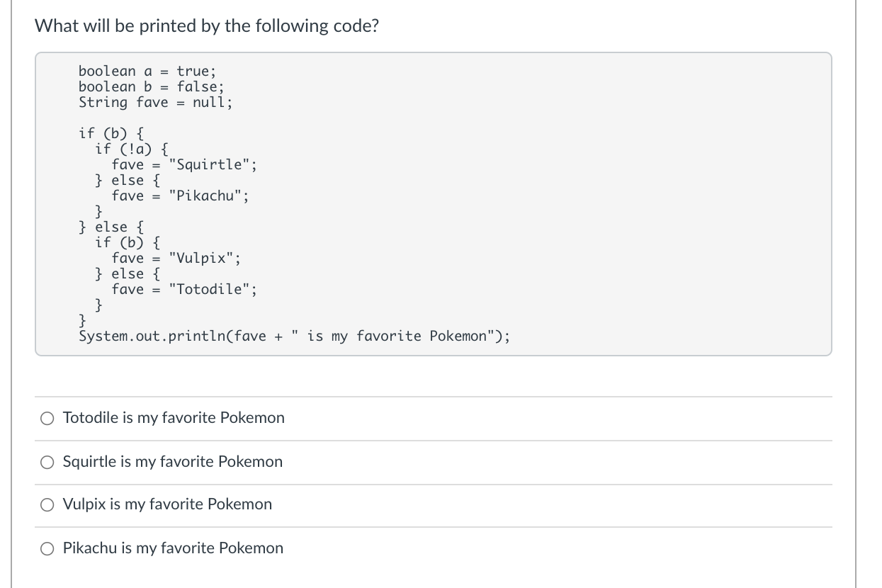Click the question title text

208,26
